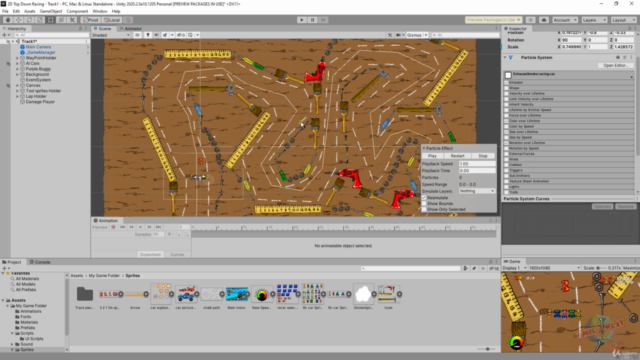Click the Particle System preset icon

(x=624, y=58)
